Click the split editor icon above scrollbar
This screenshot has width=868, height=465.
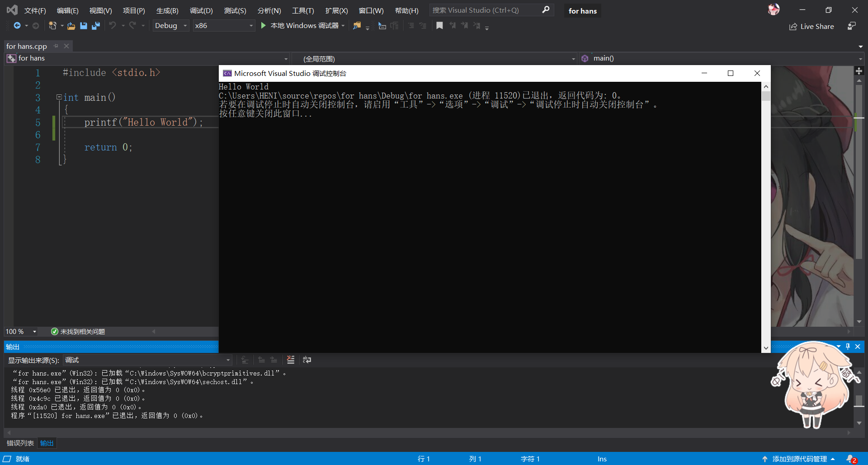click(859, 71)
